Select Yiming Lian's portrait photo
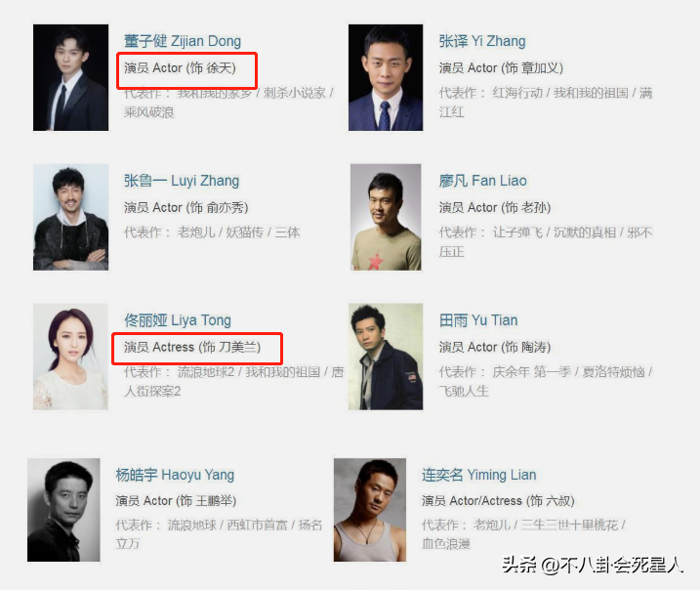 click(370, 510)
